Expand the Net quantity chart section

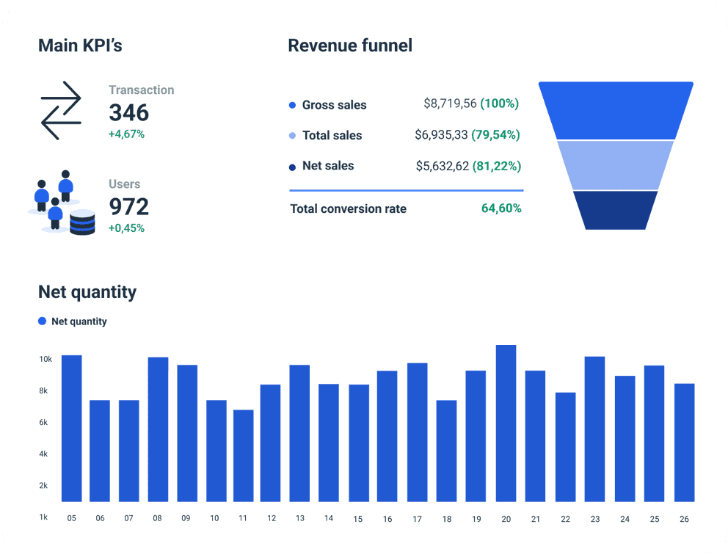(87, 292)
